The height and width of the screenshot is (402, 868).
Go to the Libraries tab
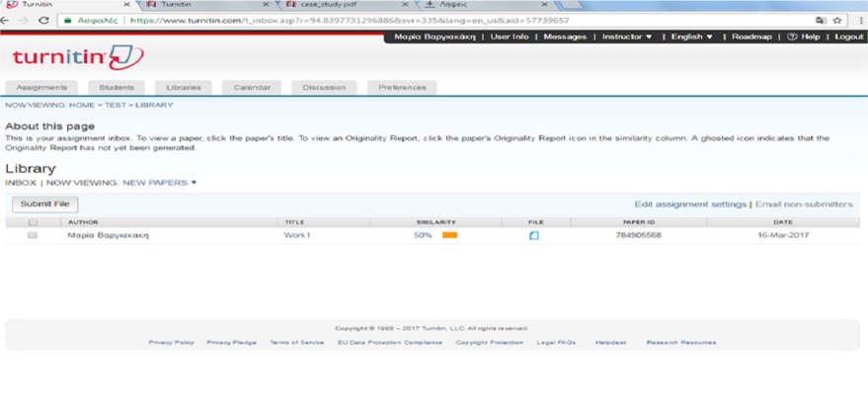click(x=184, y=88)
